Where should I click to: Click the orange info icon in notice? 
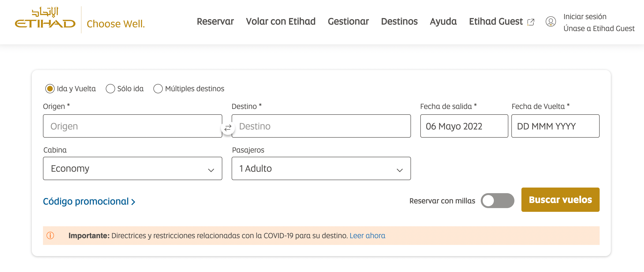[x=50, y=235]
